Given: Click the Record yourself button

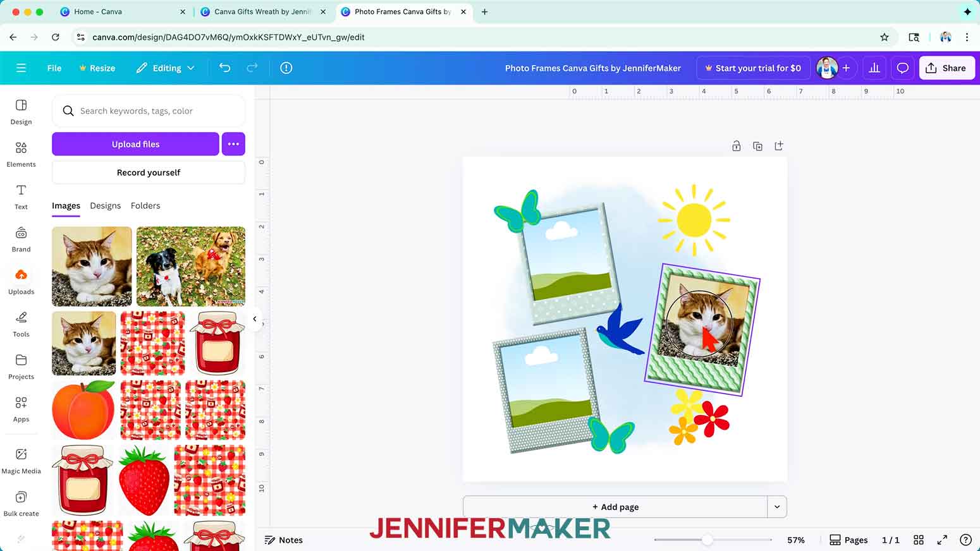Looking at the screenshot, I should point(149,173).
